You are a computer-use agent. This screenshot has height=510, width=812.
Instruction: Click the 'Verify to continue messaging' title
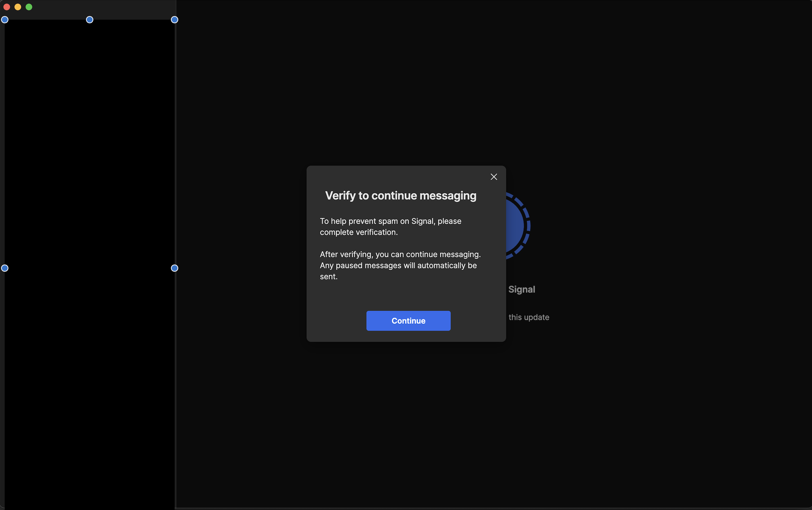(401, 196)
